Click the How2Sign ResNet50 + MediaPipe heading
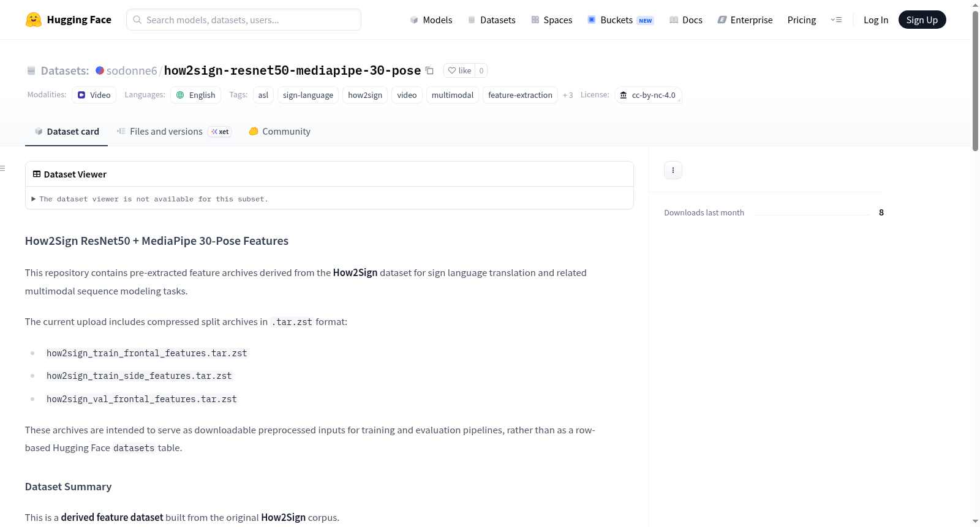 tap(157, 241)
